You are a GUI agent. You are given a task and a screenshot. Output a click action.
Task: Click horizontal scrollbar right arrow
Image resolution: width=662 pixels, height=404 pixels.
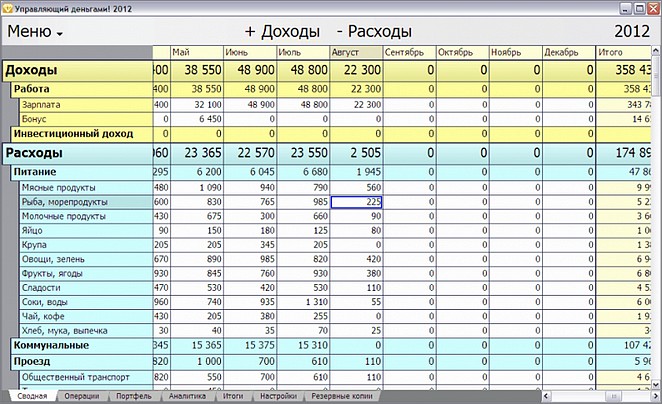click(656, 396)
